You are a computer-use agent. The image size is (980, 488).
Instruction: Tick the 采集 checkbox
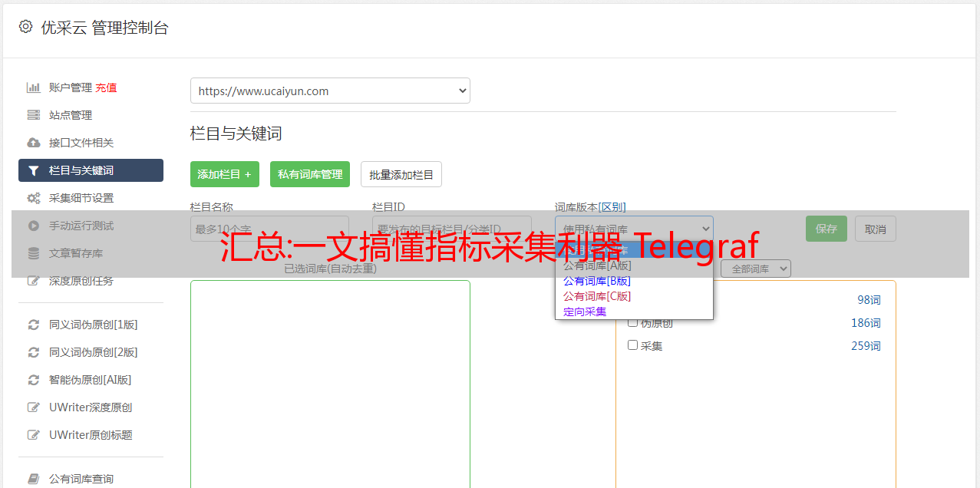(x=633, y=345)
